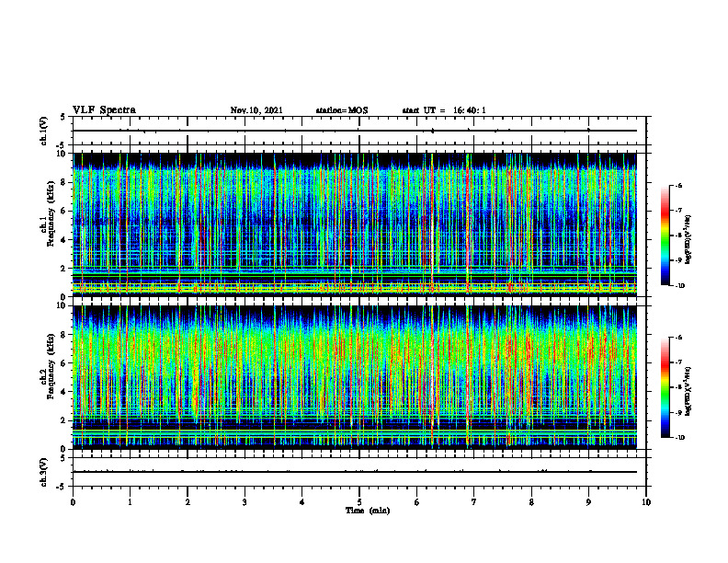Select the 'Nov.10, 2021' date text

pos(256,110)
